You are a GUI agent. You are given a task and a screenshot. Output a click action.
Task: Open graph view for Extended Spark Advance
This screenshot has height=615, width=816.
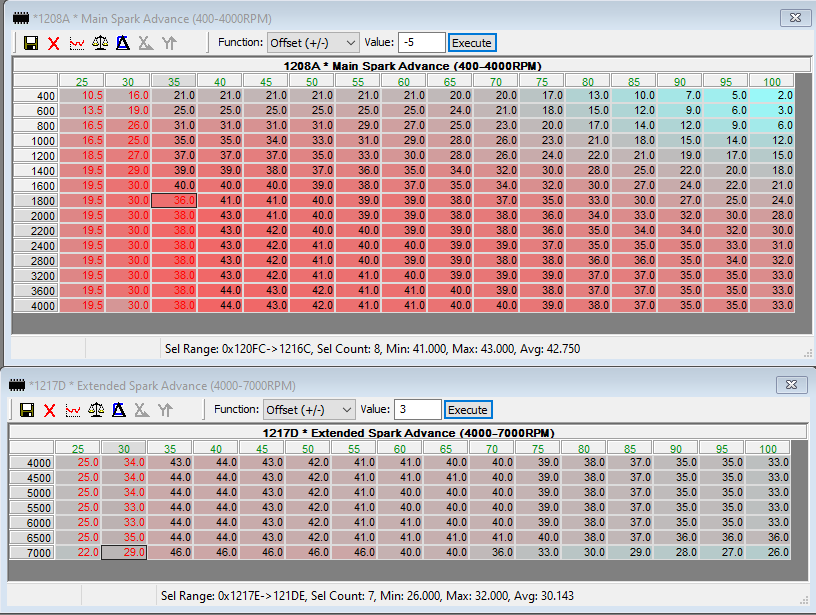pos(73,409)
